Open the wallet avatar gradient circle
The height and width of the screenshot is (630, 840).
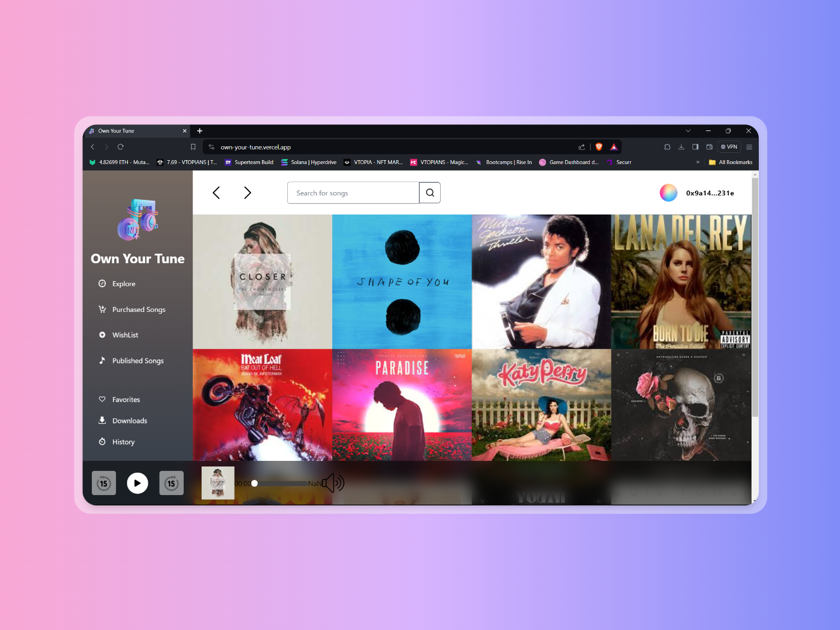[668, 193]
